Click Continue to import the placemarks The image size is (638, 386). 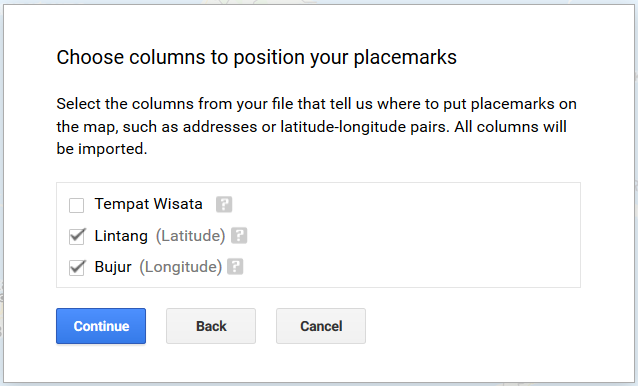[x=101, y=326]
